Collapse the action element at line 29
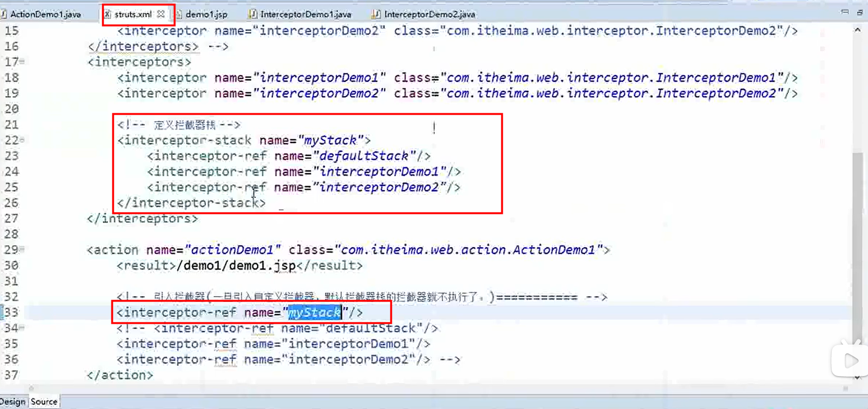The image size is (868, 409). 22,249
